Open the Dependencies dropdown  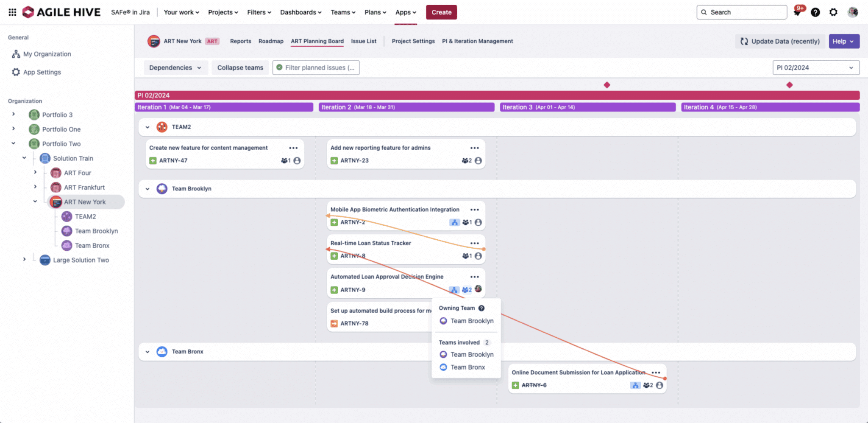(175, 67)
